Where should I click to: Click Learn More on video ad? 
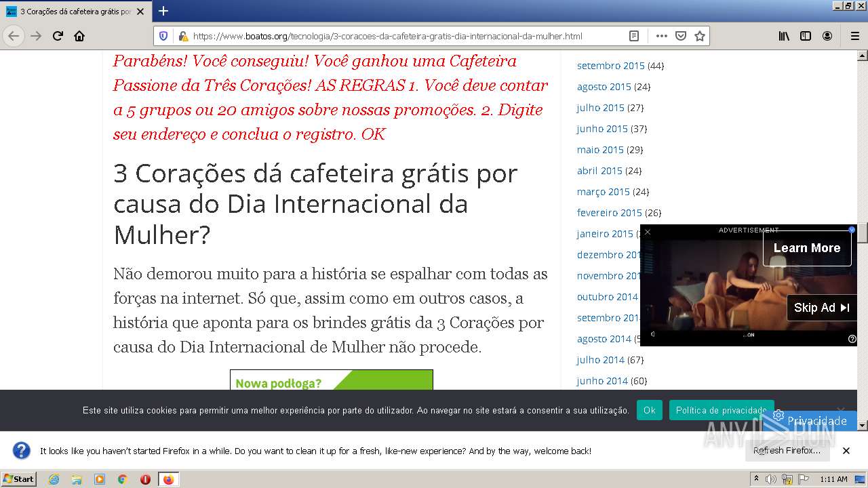coord(807,248)
